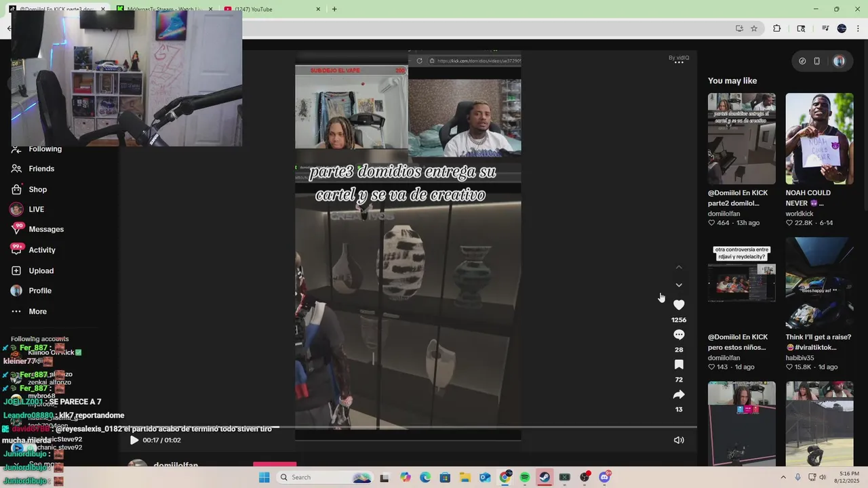Play the paused video
This screenshot has height=488, width=868.
click(134, 440)
